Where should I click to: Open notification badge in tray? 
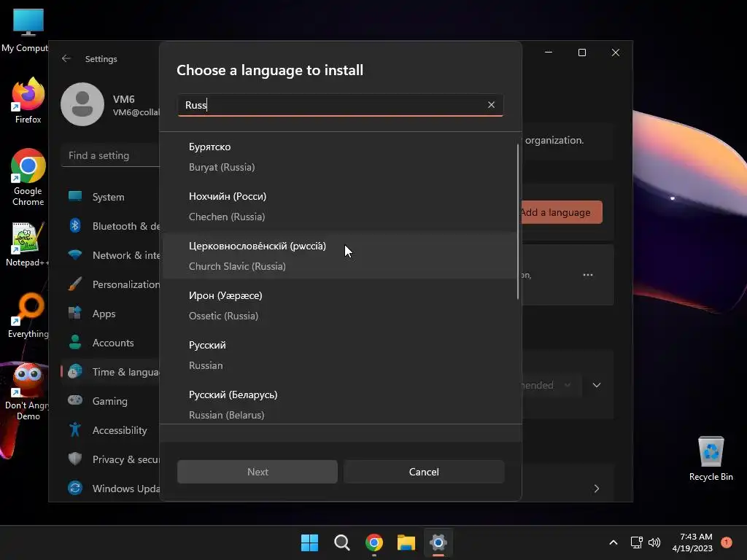(726, 542)
